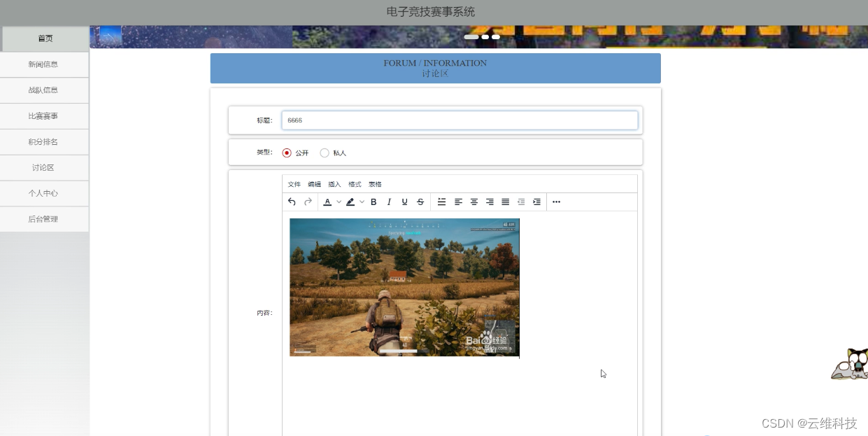Align text left
This screenshot has width=868, height=436.
458,202
